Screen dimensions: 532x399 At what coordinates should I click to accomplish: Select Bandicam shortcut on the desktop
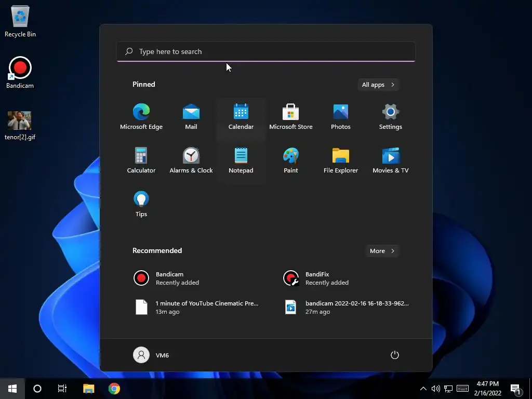click(20, 73)
